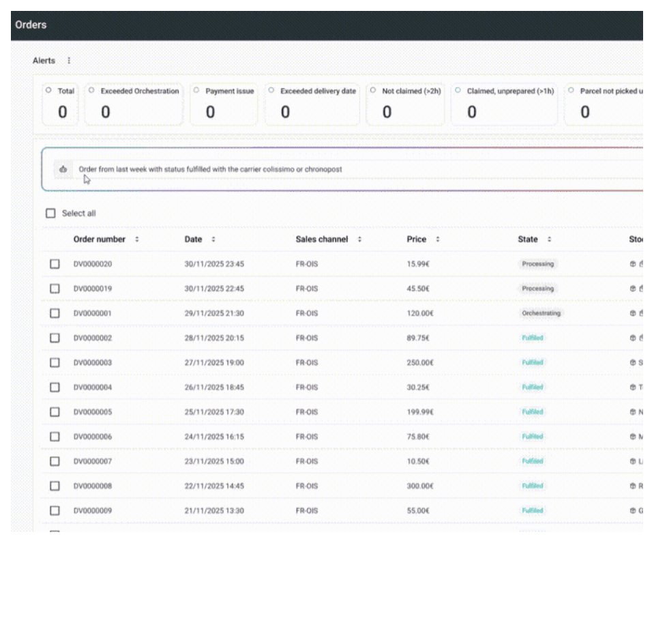Sort by Order number using sort icon
The height and width of the screenshot is (644, 654).
[137, 239]
